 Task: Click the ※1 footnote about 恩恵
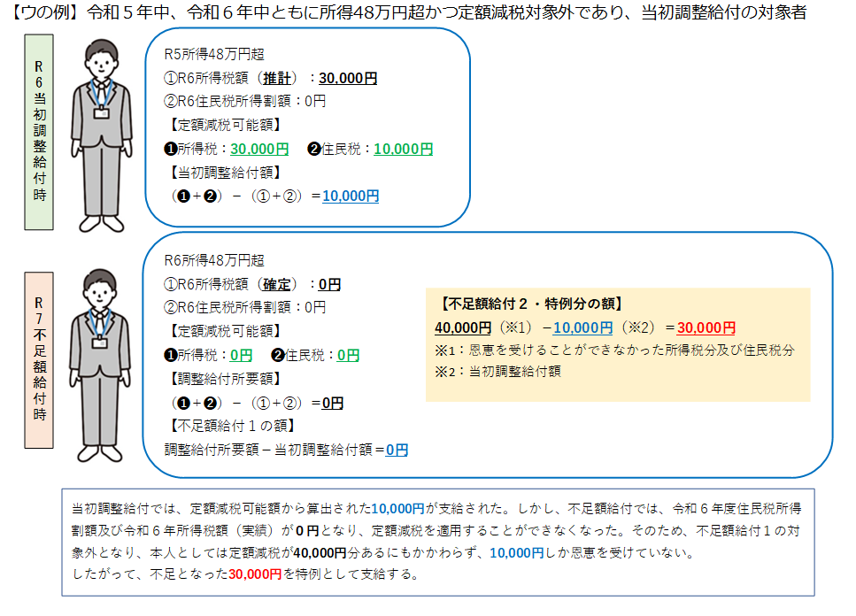click(x=614, y=350)
